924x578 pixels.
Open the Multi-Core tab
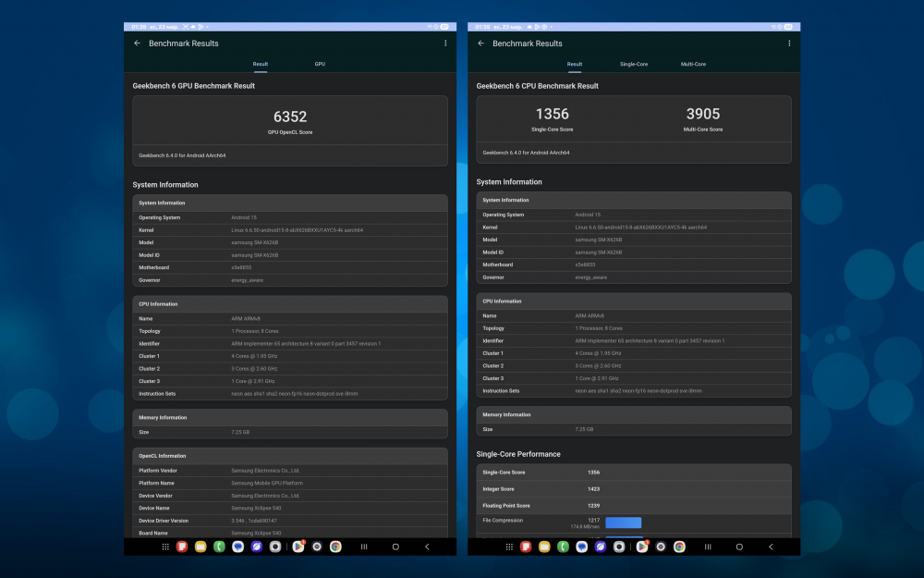click(693, 65)
